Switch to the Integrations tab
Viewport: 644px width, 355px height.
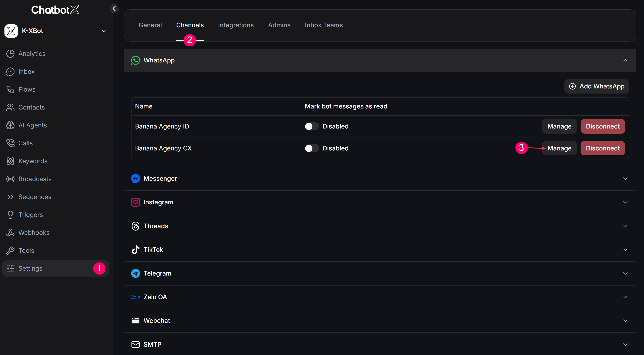(236, 25)
